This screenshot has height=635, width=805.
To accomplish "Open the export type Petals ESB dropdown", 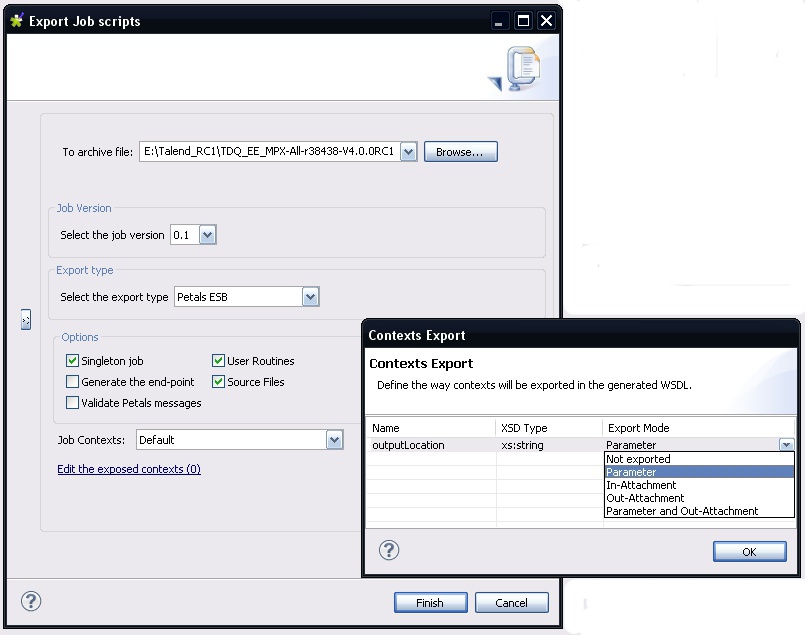I will (310, 297).
